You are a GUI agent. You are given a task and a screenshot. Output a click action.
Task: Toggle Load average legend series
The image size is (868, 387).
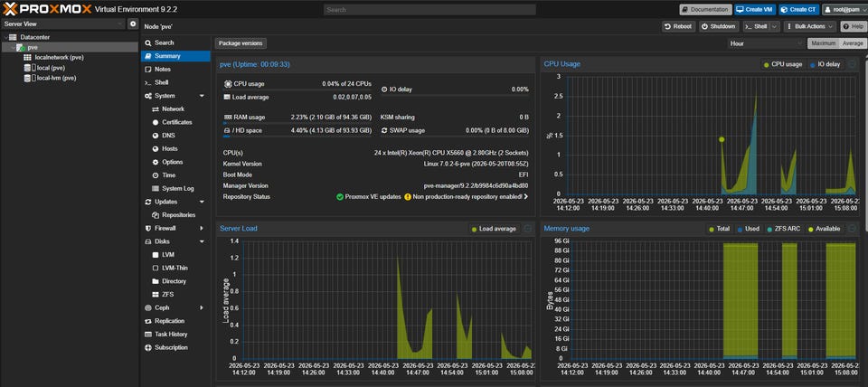tap(494, 229)
